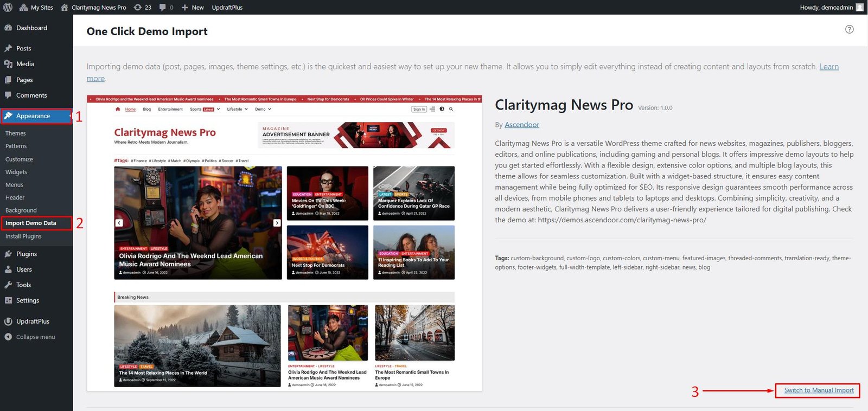Open Install Plugins submenu item
Image resolution: width=868 pixels, height=411 pixels.
[23, 236]
